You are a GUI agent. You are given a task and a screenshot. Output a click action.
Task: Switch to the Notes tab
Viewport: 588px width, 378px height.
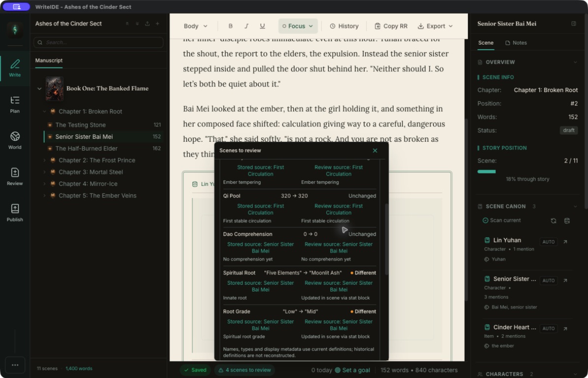coord(516,43)
